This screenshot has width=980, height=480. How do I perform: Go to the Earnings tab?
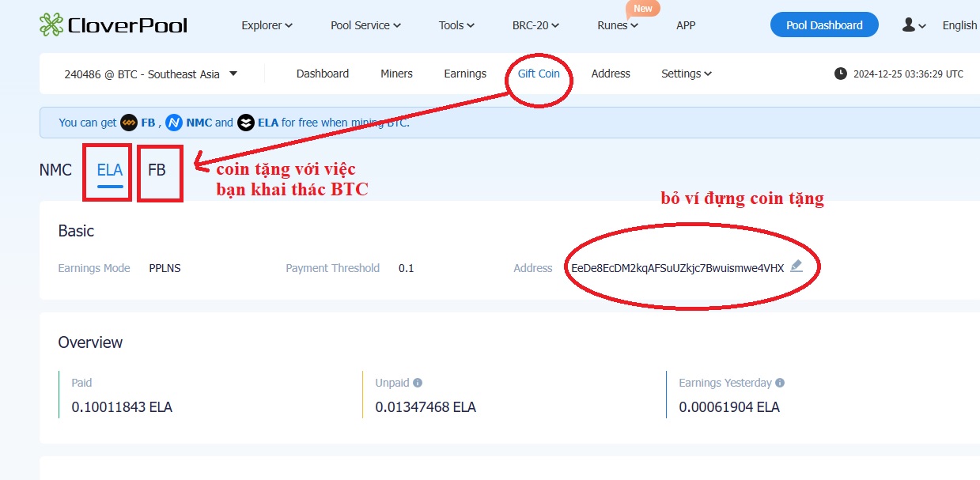pos(465,74)
